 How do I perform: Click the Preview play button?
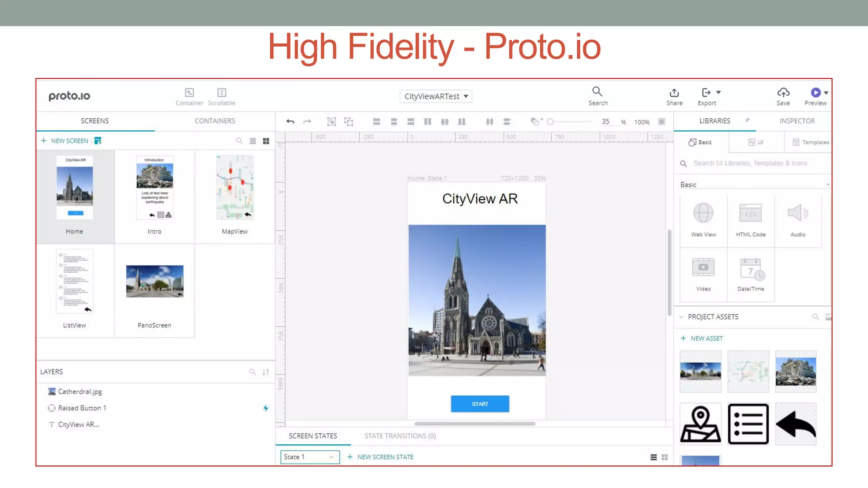click(815, 92)
